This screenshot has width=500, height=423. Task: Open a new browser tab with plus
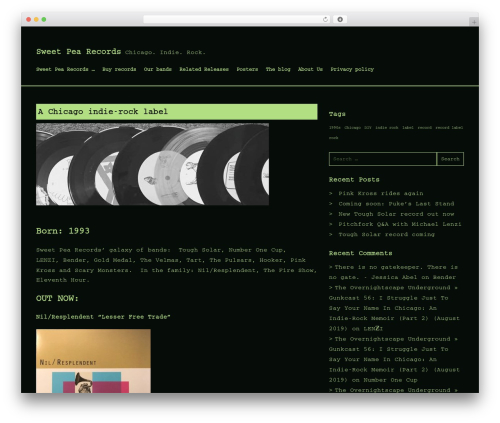coord(474,22)
